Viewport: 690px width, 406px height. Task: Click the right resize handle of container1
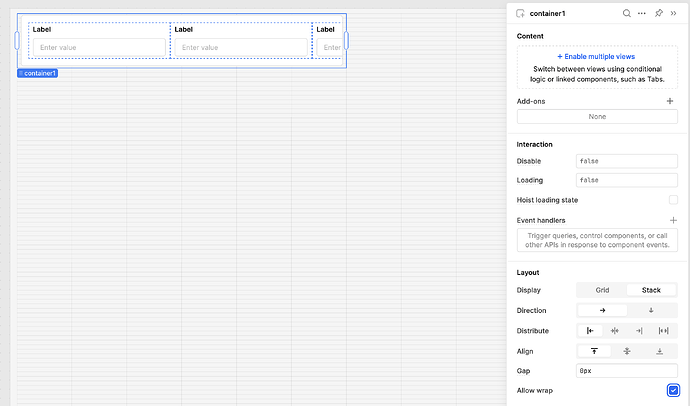346,40
